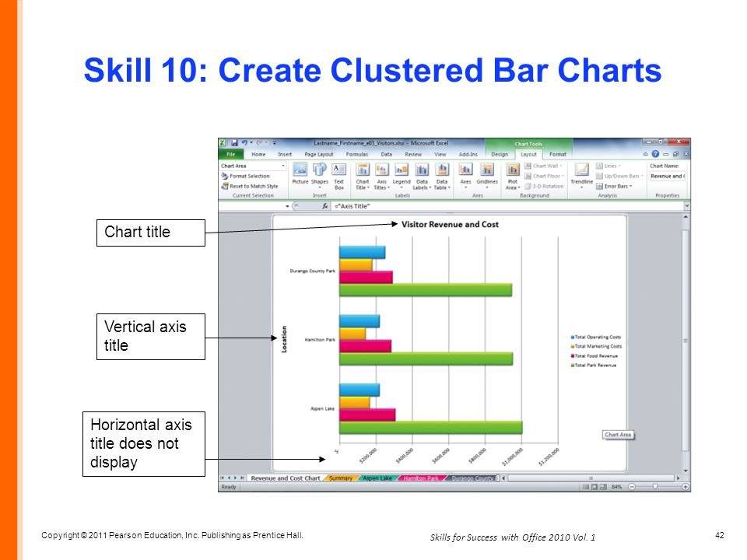This screenshot has height=560, width=747.
Task: Open the Legend options
Action: coord(402,177)
